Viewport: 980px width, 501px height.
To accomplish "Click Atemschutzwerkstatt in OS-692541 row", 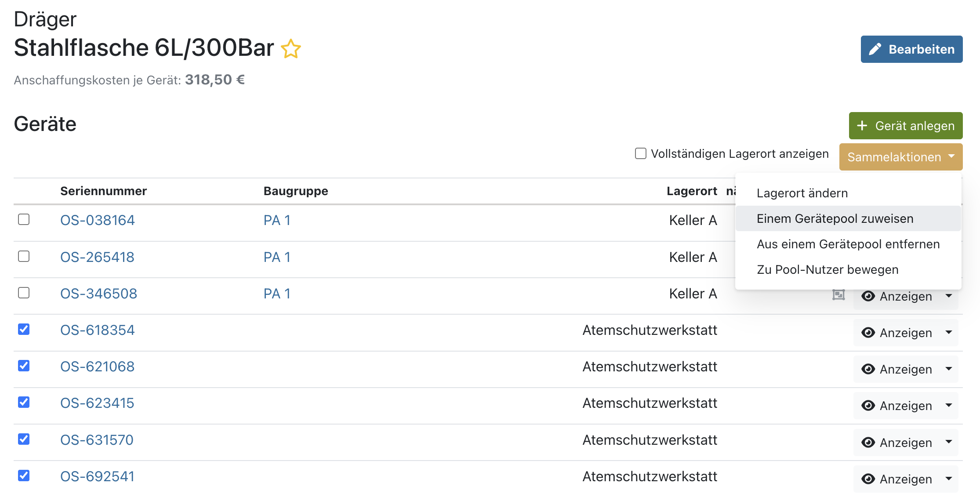I will click(650, 476).
